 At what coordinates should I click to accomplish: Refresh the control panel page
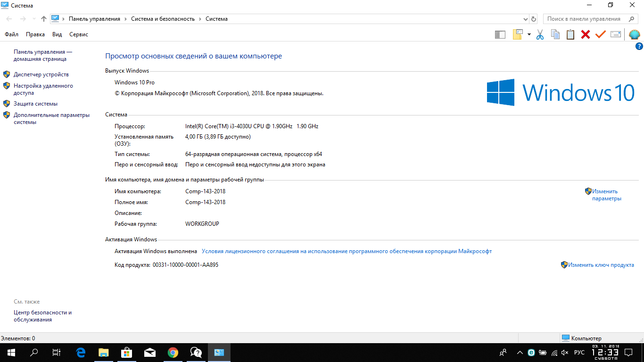(534, 19)
